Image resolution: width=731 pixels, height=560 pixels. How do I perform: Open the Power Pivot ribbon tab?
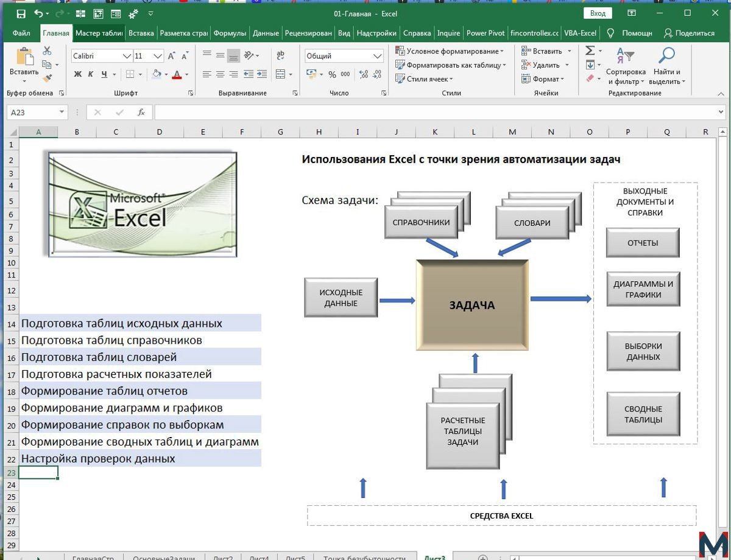coord(486,33)
